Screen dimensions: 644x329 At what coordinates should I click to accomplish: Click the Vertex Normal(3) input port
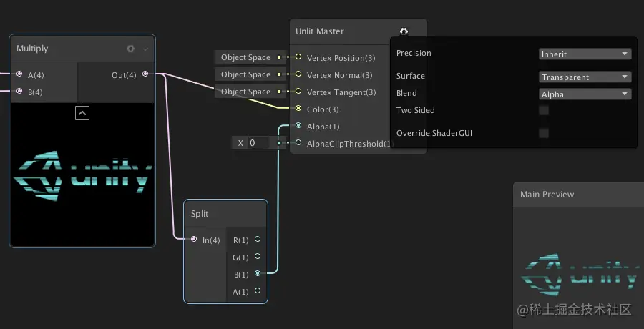[x=298, y=74]
